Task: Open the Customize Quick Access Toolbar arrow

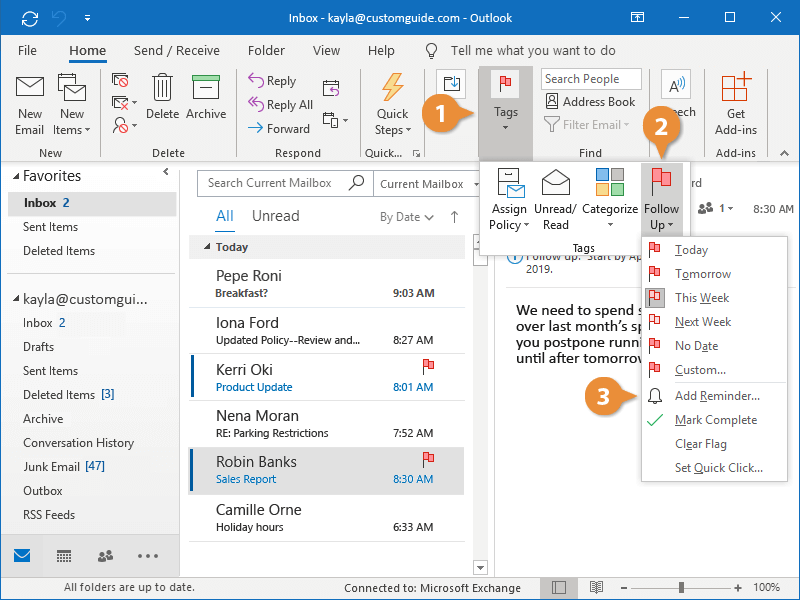Action: (88, 18)
